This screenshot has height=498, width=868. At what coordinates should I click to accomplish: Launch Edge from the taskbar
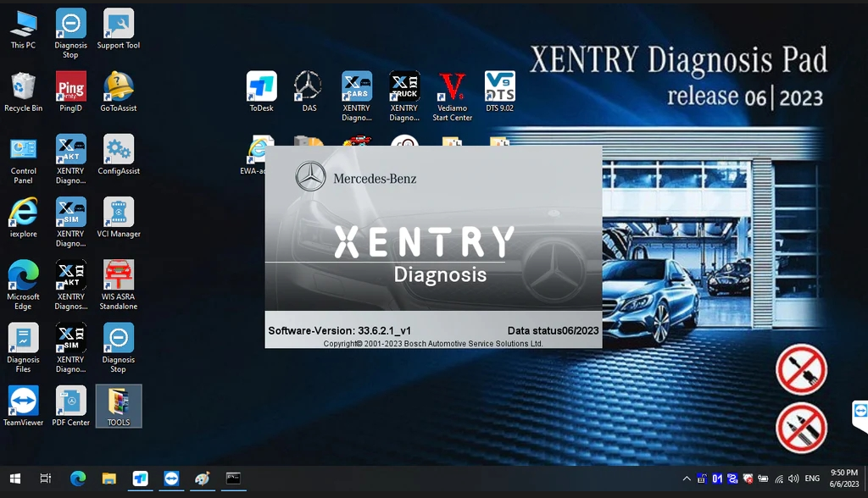click(x=78, y=479)
